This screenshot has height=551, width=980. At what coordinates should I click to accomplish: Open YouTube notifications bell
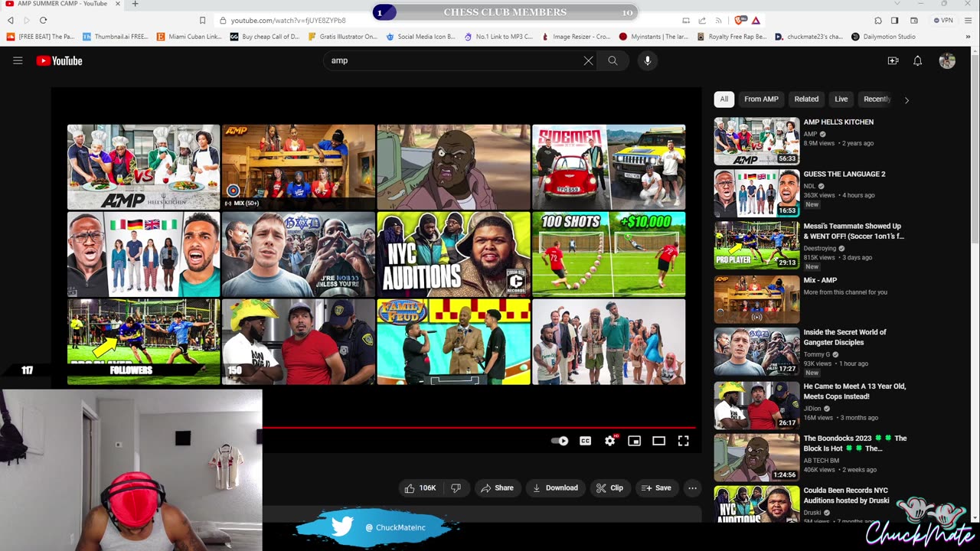click(x=917, y=60)
